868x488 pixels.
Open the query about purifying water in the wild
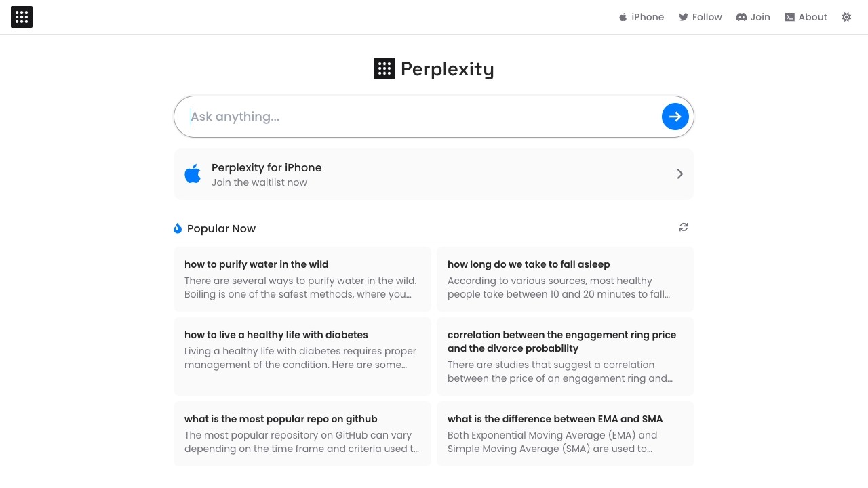(302, 279)
